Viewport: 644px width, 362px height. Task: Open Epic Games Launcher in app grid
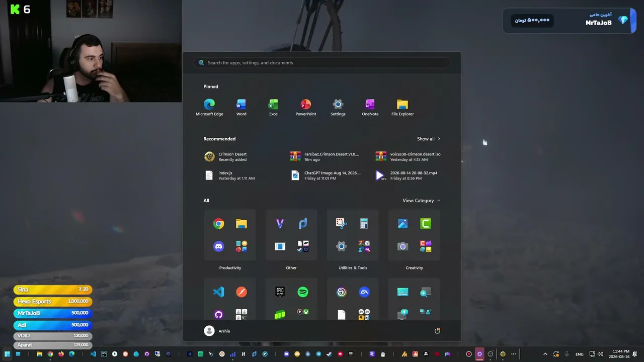(x=280, y=292)
